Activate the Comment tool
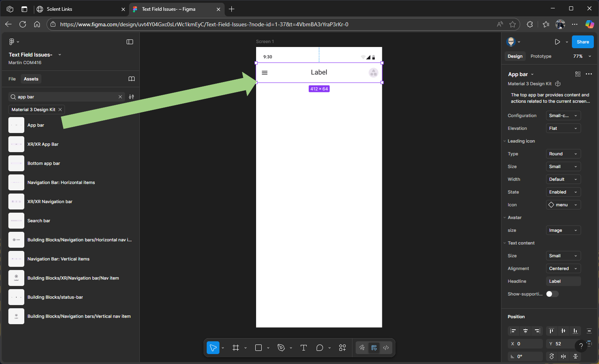 click(x=319, y=348)
